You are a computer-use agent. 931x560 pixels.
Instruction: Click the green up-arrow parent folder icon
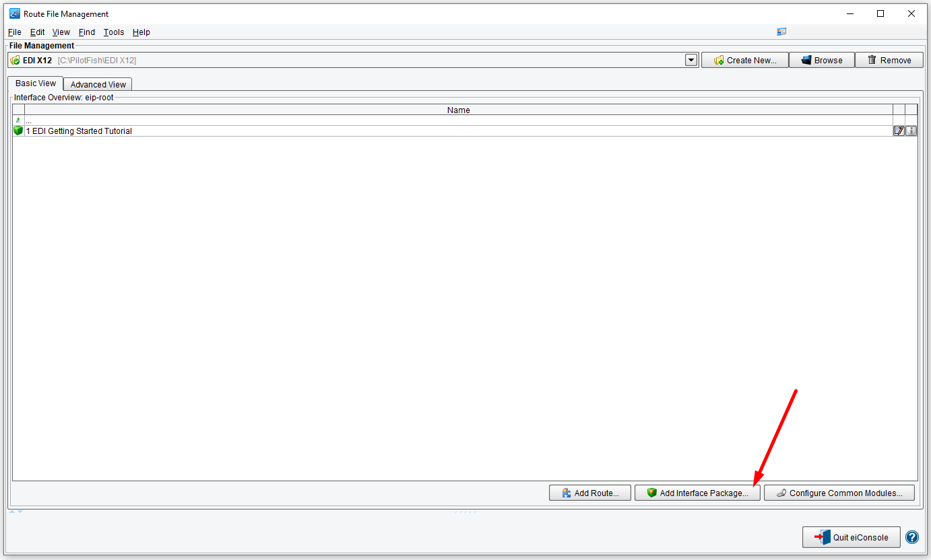(x=18, y=120)
